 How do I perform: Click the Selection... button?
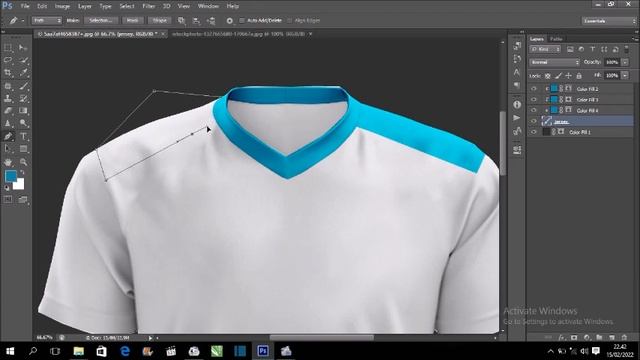point(101,20)
